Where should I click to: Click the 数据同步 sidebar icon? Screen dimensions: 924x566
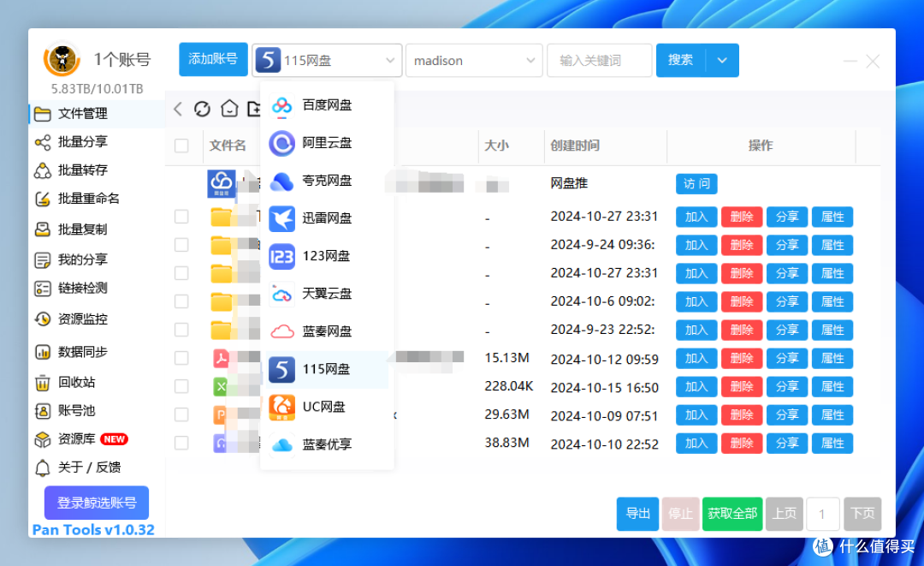[43, 352]
